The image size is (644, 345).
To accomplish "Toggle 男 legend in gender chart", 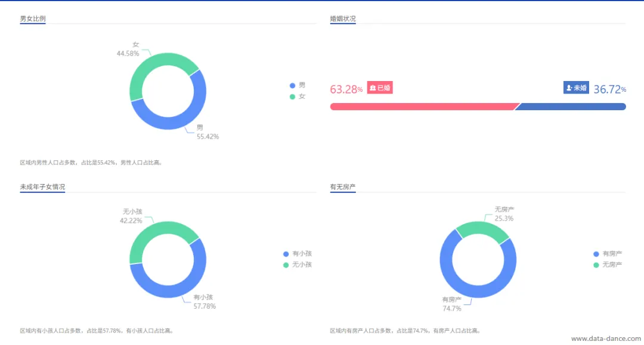I will pos(298,85).
